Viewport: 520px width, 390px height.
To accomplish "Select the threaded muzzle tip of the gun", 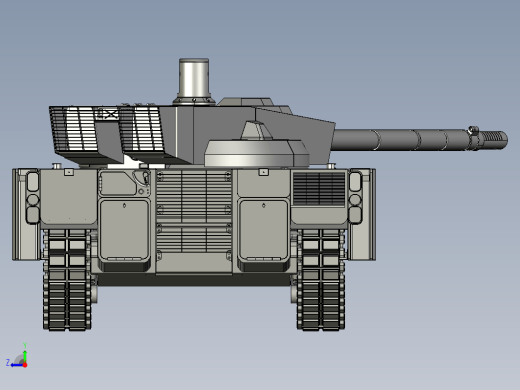I will coord(495,140).
